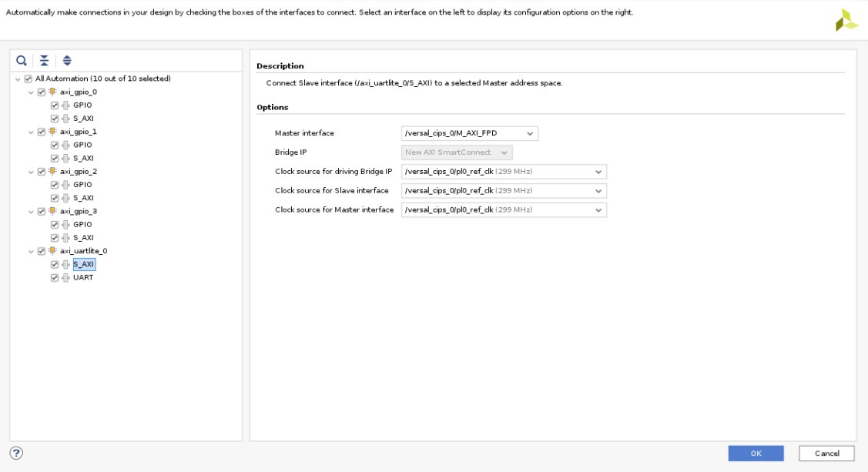868x472 pixels.
Task: Uncheck GPIO checkbox under axi_gpio_3
Action: click(55, 225)
